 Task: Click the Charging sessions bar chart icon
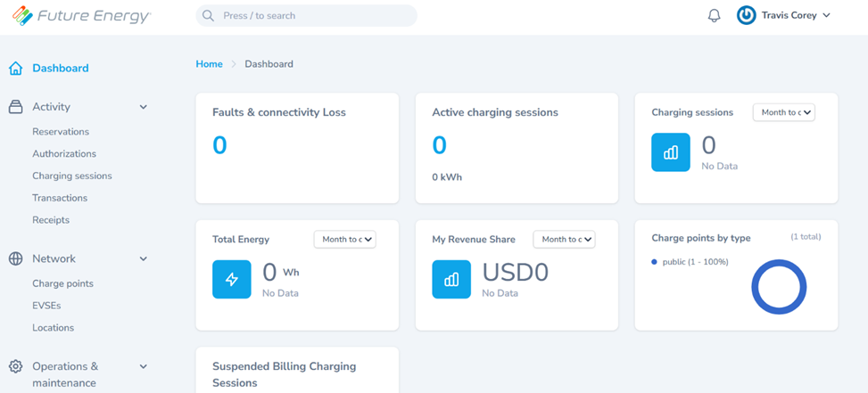click(670, 152)
